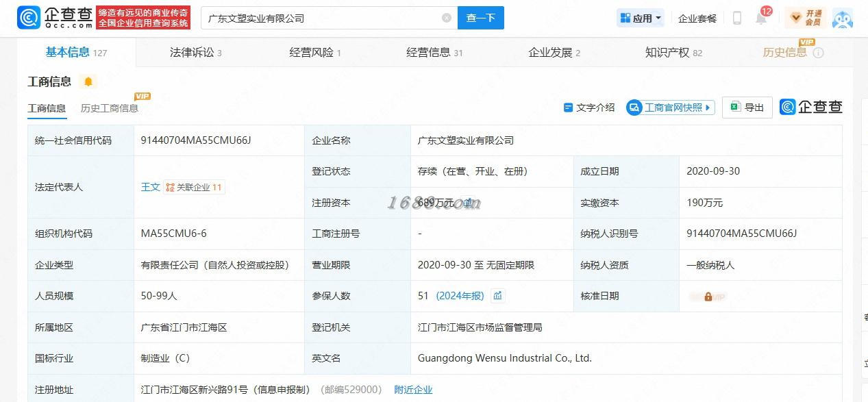The width and height of the screenshot is (868, 402).
Task: Click English name Guangdong Wensu Industrial Co., Ltd.
Action: coord(505,358)
